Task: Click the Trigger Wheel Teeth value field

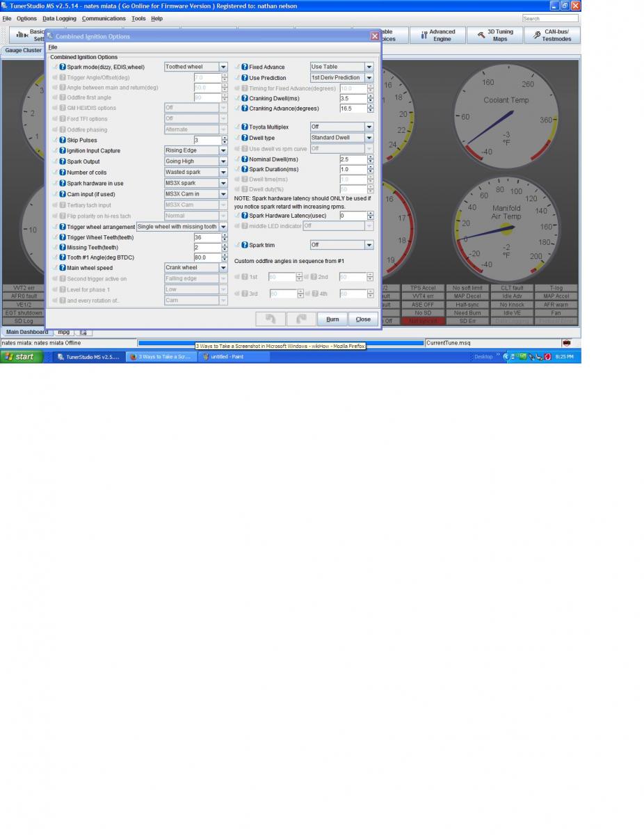Action: pos(207,237)
